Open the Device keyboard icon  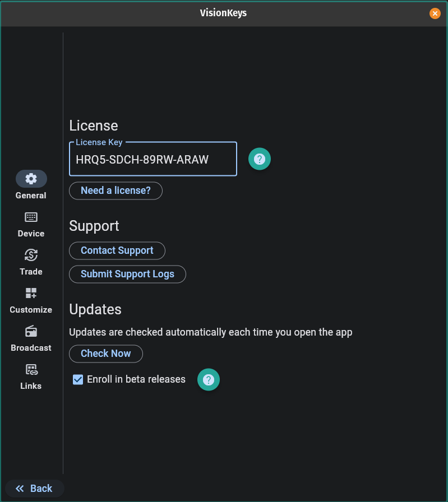click(31, 217)
